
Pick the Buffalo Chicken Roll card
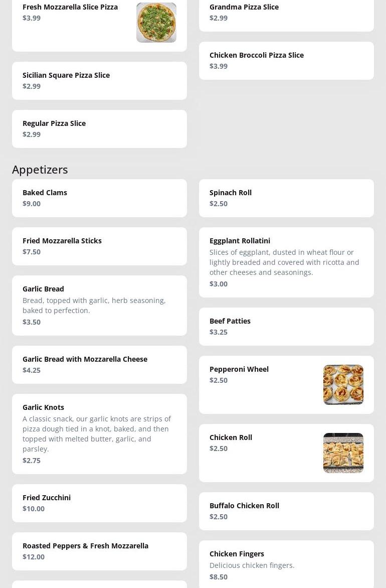coord(286,511)
